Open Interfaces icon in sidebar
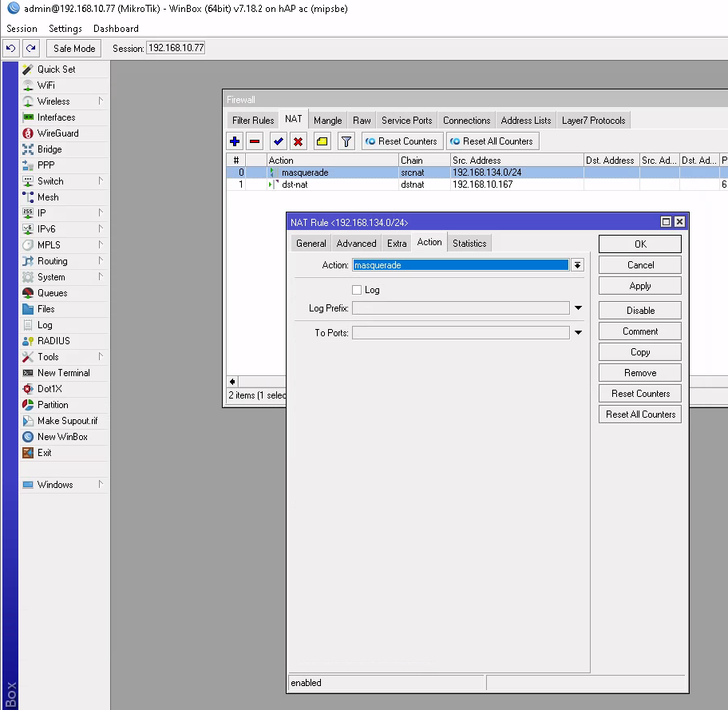This screenshot has width=728, height=710. point(28,117)
